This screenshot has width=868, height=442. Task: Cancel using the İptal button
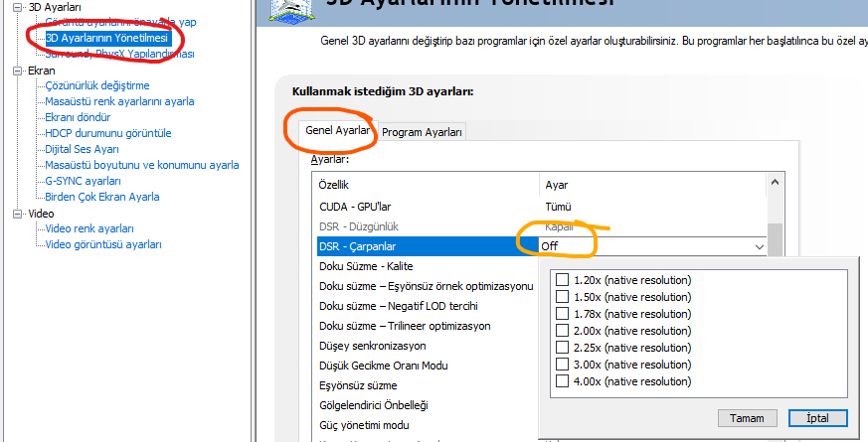pyautogui.click(x=817, y=418)
